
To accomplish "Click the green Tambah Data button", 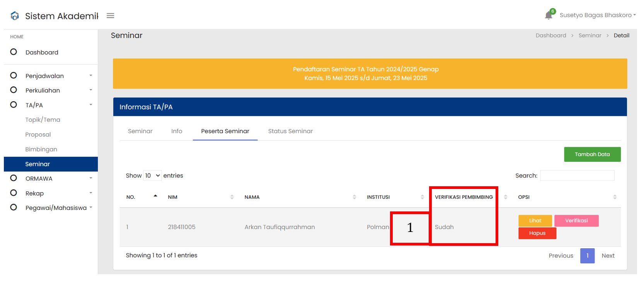I will 592,154.
